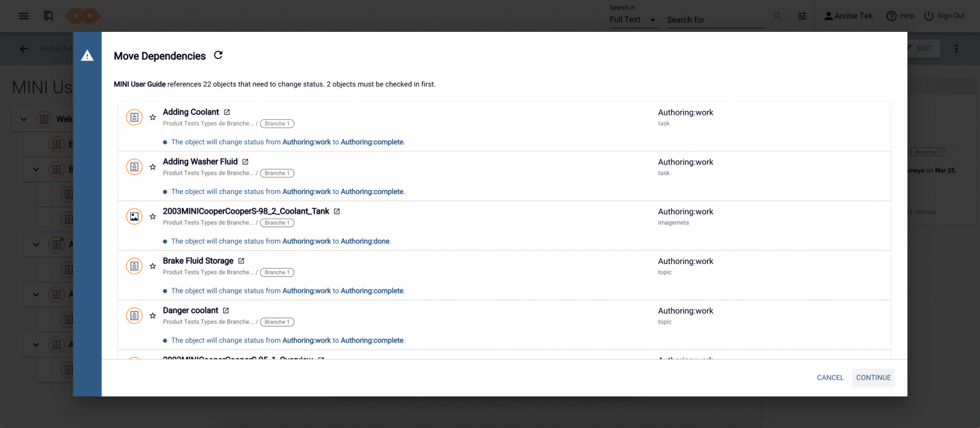Click the magnifier search icon
This screenshot has height=428, width=980.
777,16
